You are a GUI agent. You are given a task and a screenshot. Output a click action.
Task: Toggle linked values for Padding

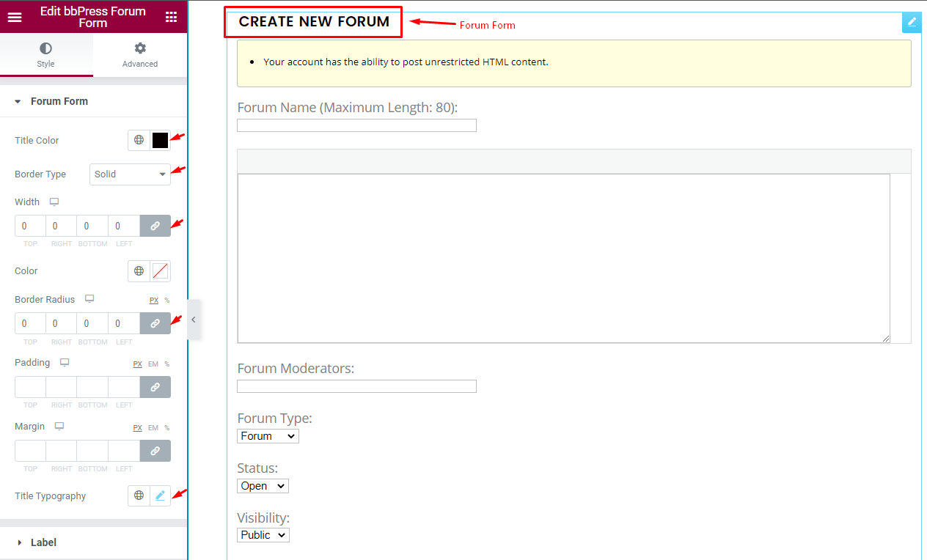[155, 386]
